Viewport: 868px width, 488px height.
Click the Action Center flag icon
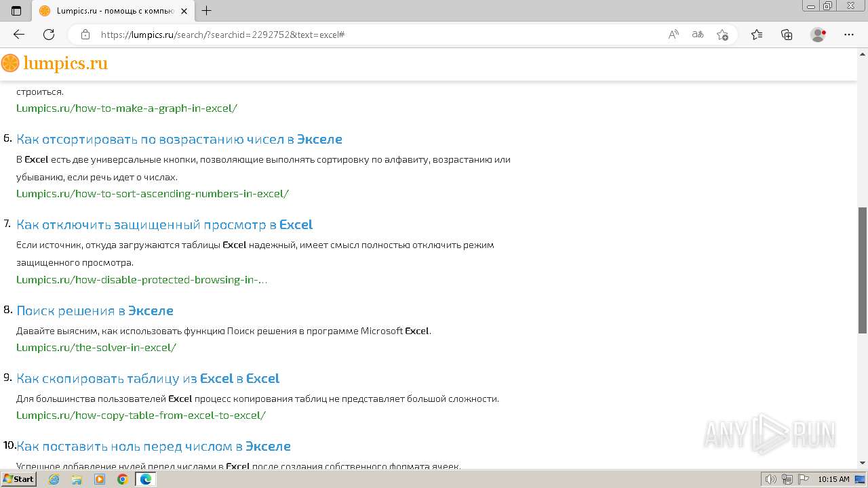point(803,479)
